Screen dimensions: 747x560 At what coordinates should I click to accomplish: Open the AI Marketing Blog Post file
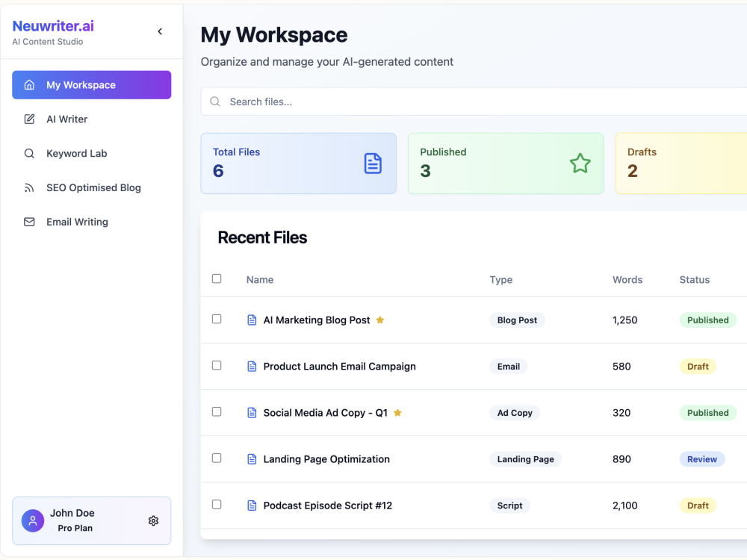click(317, 320)
